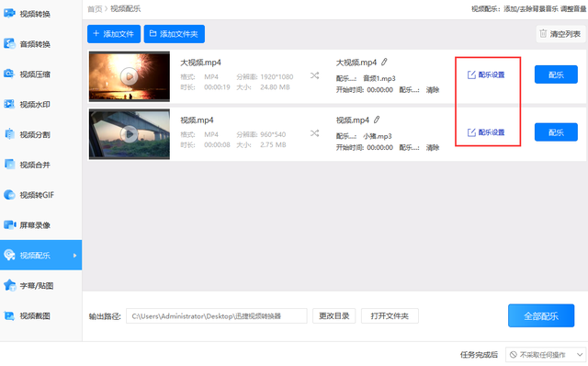Open the 音频转换 sidebar section
The image size is (588, 366).
[x=40, y=44]
